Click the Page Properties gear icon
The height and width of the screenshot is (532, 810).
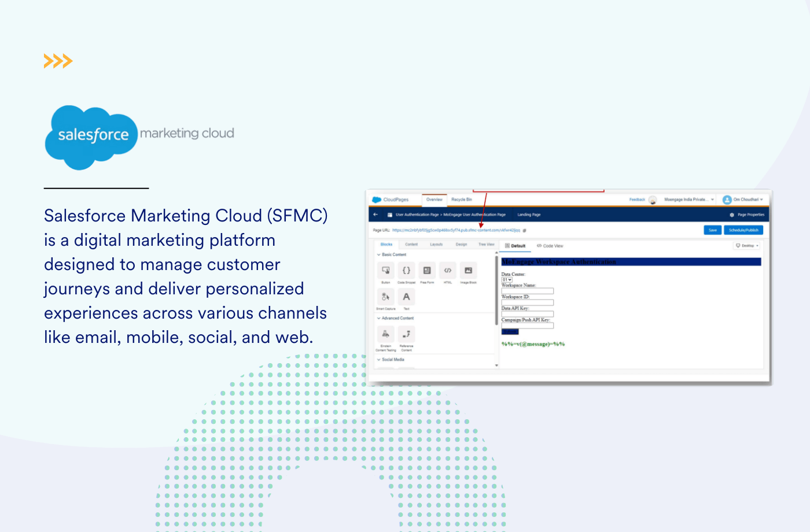tap(732, 215)
